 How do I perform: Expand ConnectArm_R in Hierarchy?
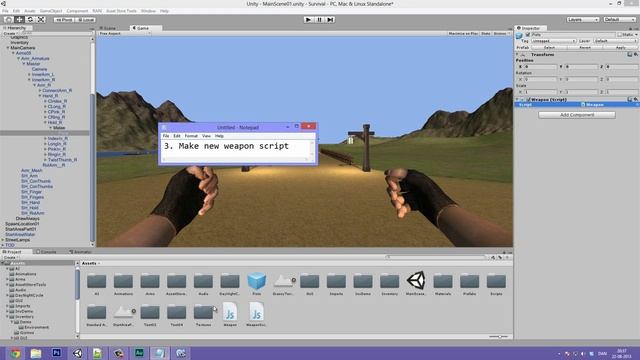pos(40,90)
